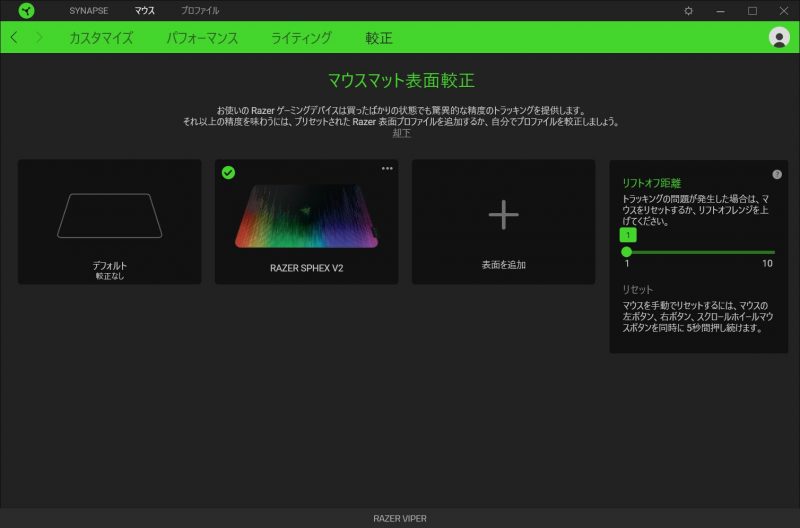Maximize the Synapse window
Image resolution: width=800 pixels, height=528 pixels.
point(752,11)
